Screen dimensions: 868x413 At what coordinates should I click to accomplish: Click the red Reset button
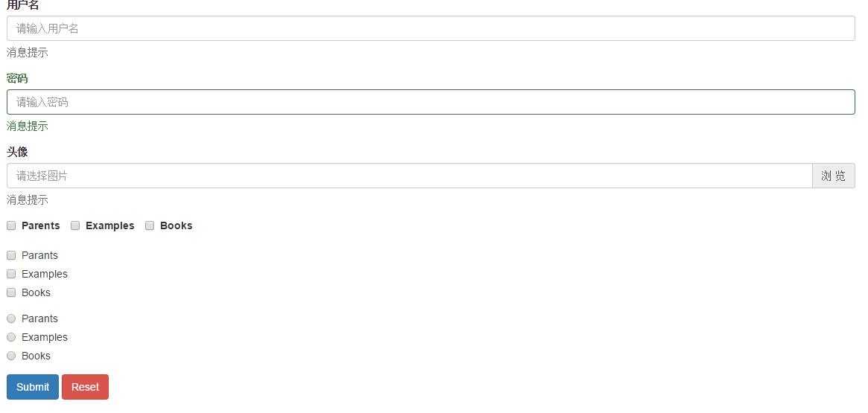coord(86,387)
